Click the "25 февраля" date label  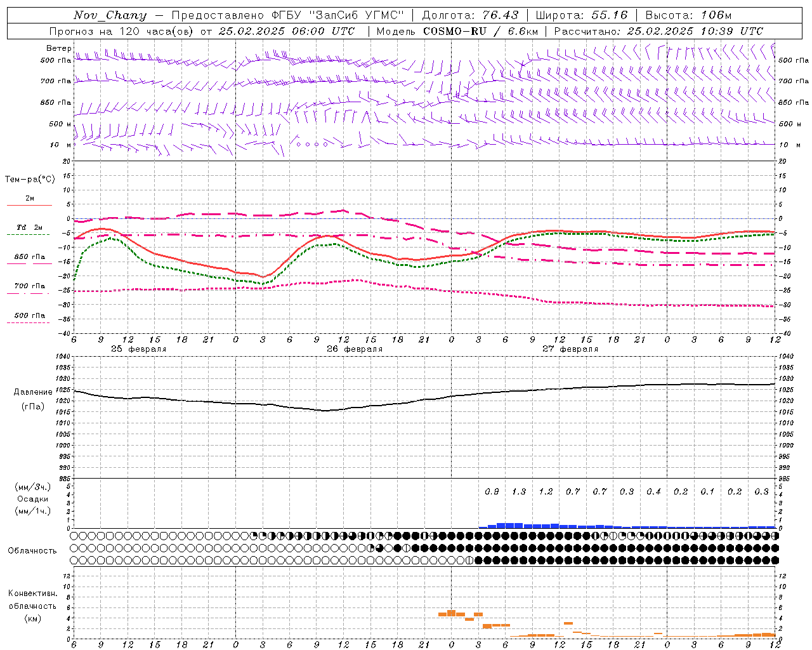click(x=138, y=349)
